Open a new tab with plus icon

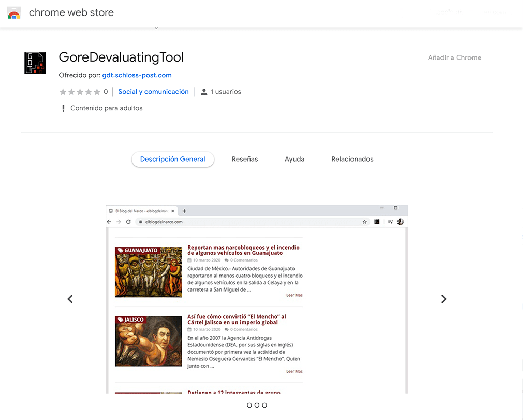(x=184, y=211)
